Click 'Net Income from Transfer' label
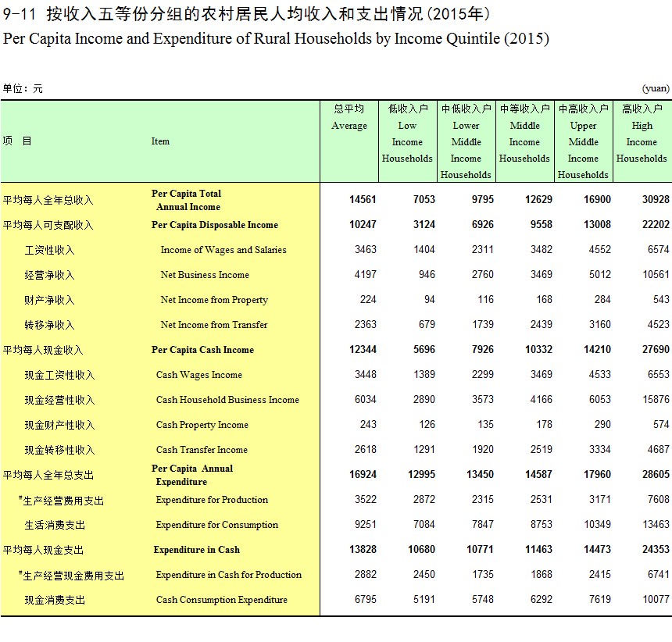Viewport: 672px width, 642px height. [214, 325]
